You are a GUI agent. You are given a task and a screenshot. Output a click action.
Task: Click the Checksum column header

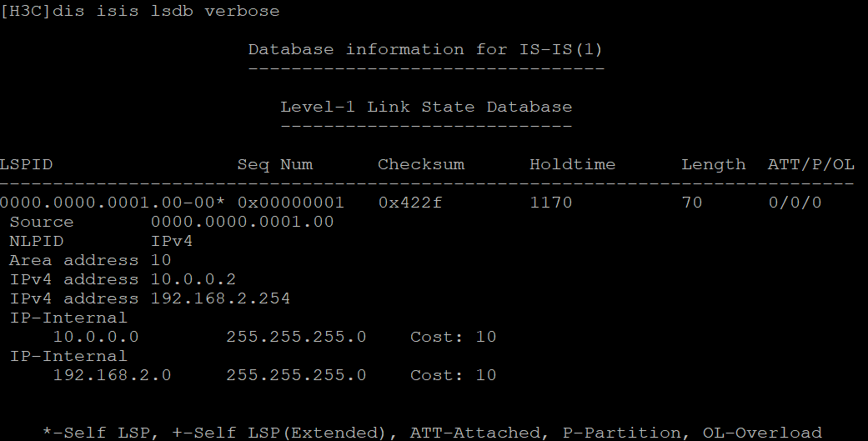tap(421, 164)
